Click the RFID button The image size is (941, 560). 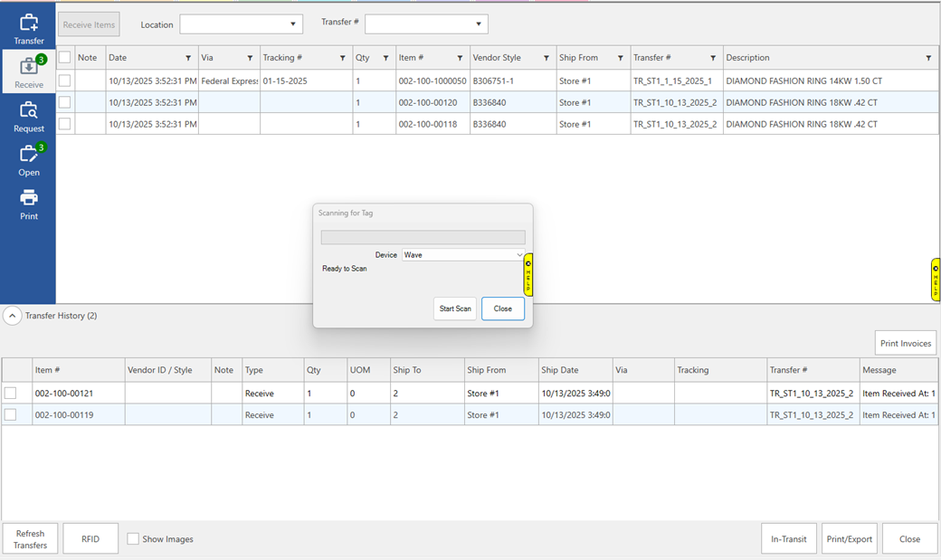(90, 539)
